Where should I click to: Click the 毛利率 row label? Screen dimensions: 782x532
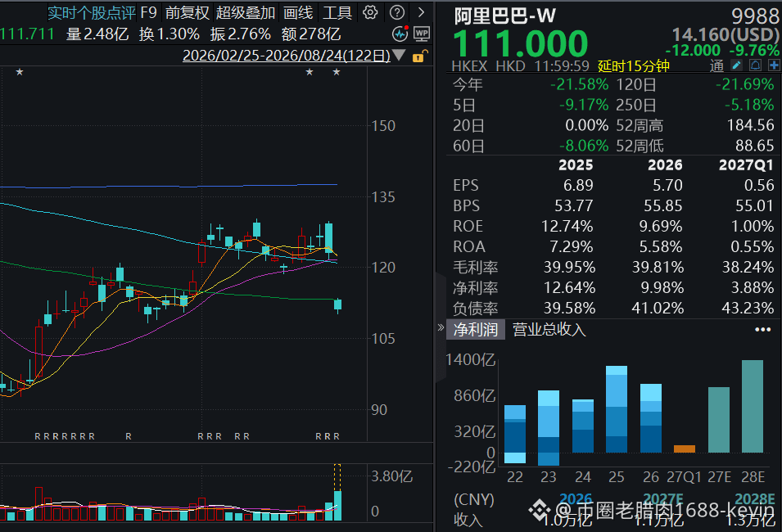coord(475,268)
